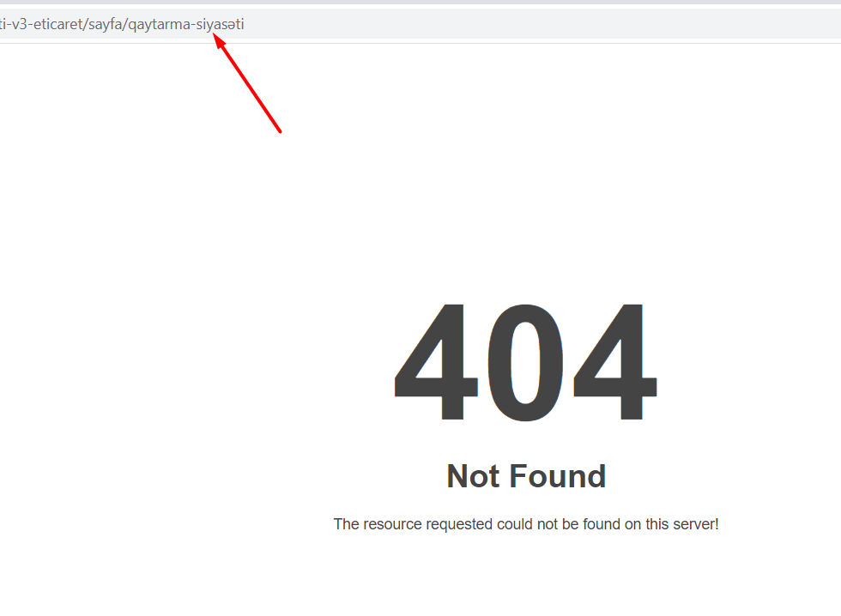841x616 pixels.
Task: Click the zero in the 404 heading
Action: [525, 361]
